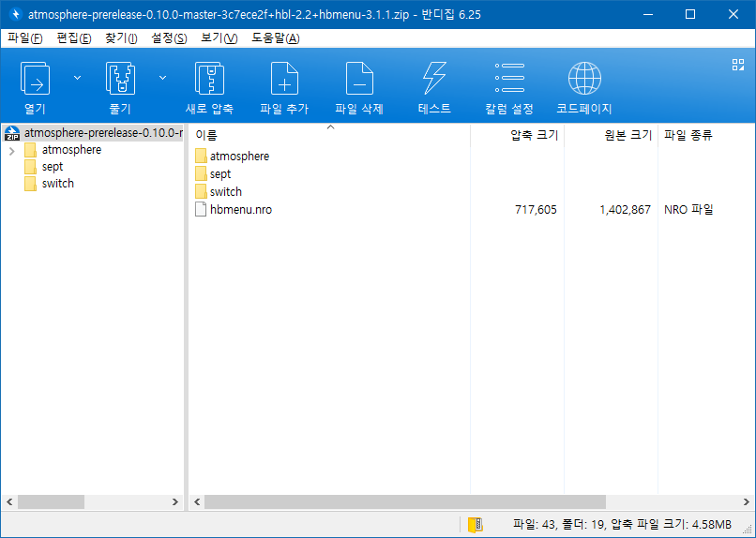This screenshot has height=538, width=756.
Task: Click the file list's right scroll arrow
Action: [x=747, y=501]
